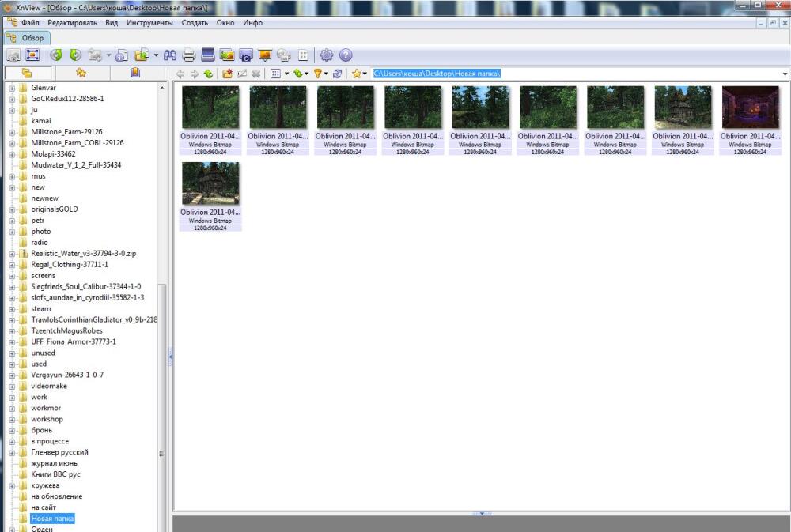This screenshot has width=791, height=532.
Task: Go up one folder level
Action: click(x=208, y=74)
